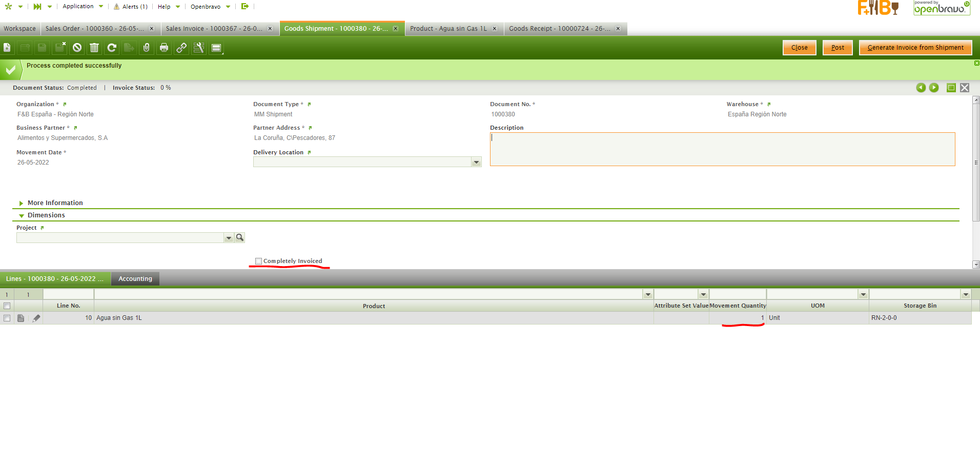
Task: Click the form's vertical scrollbar
Action: pyautogui.click(x=976, y=163)
